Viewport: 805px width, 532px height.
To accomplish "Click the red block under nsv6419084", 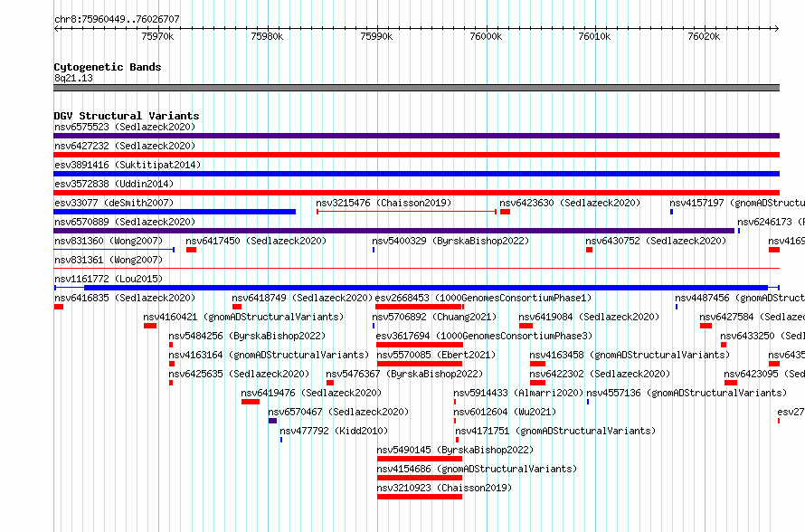I will (526, 326).
